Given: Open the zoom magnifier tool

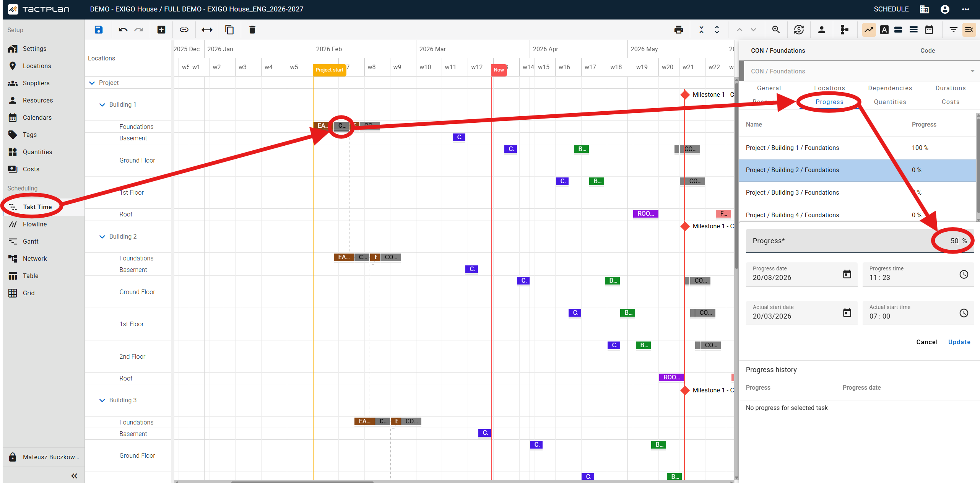Looking at the screenshot, I should [x=776, y=30].
